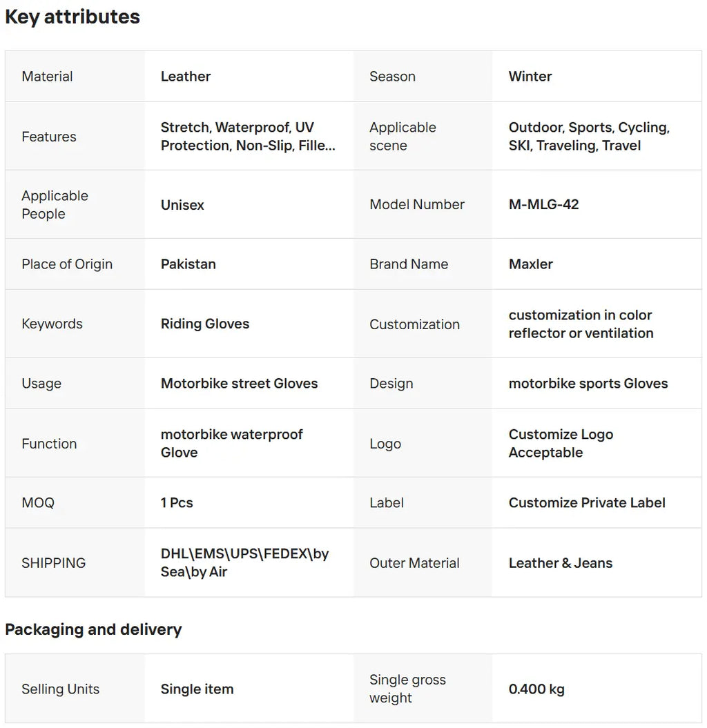
Task: Select the 1 Pcs MOQ value
Action: (x=177, y=503)
